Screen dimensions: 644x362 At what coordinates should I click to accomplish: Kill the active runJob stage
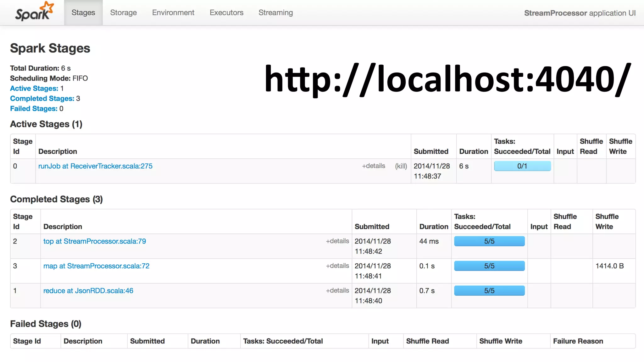pos(401,166)
